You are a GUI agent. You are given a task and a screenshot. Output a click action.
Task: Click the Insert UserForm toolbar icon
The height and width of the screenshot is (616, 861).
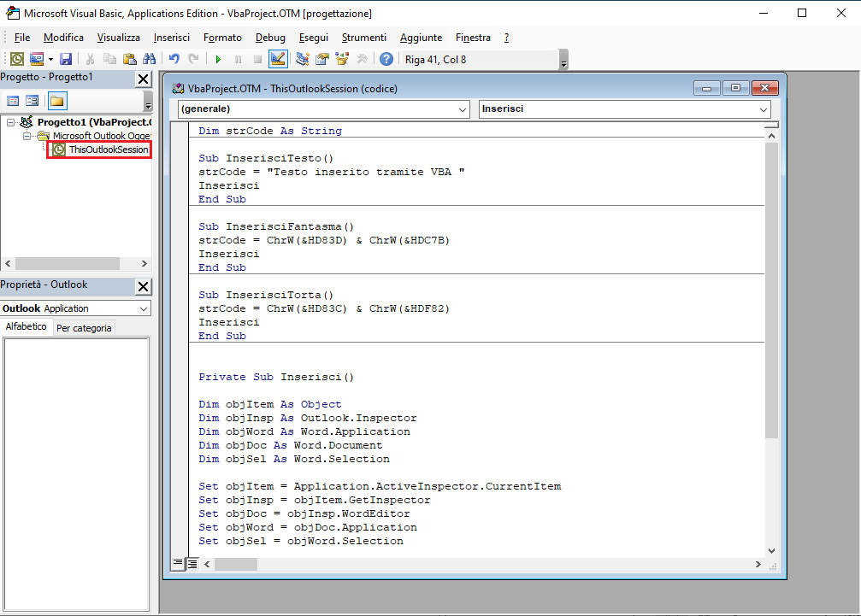coord(37,59)
